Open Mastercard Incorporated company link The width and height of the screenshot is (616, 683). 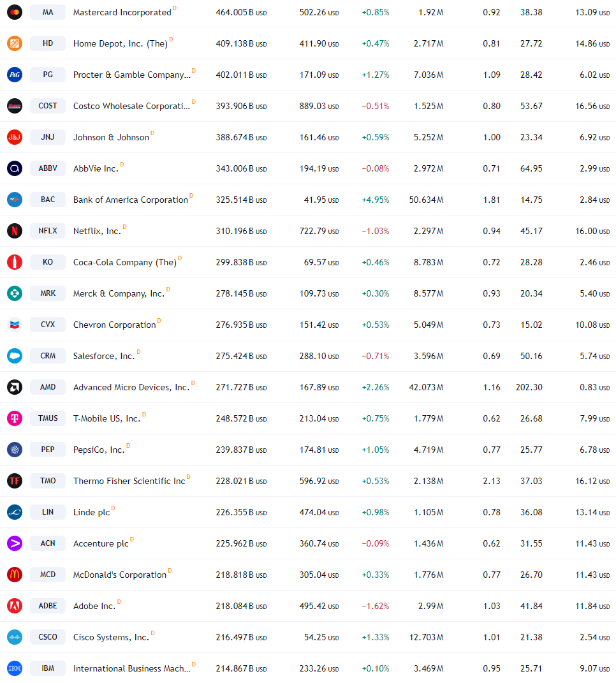click(x=122, y=13)
